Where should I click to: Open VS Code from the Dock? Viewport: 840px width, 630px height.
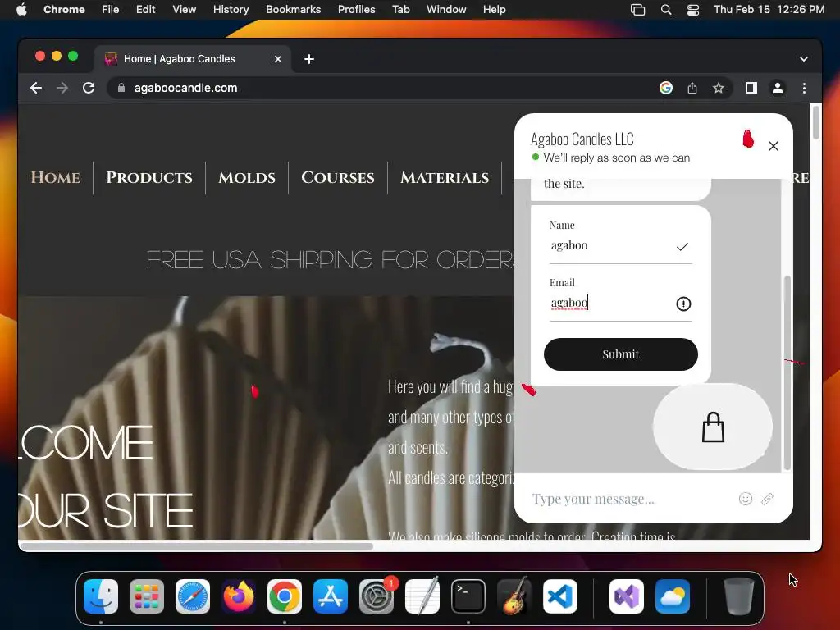coord(559,596)
